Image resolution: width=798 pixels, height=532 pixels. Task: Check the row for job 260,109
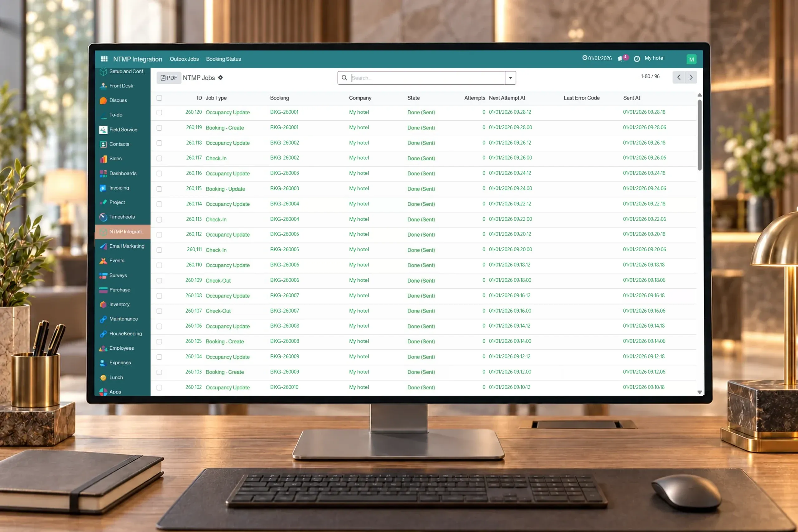click(159, 280)
